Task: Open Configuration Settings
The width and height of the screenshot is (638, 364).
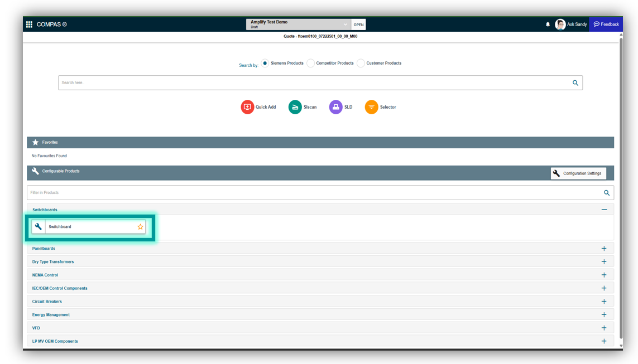Action: pyautogui.click(x=578, y=173)
